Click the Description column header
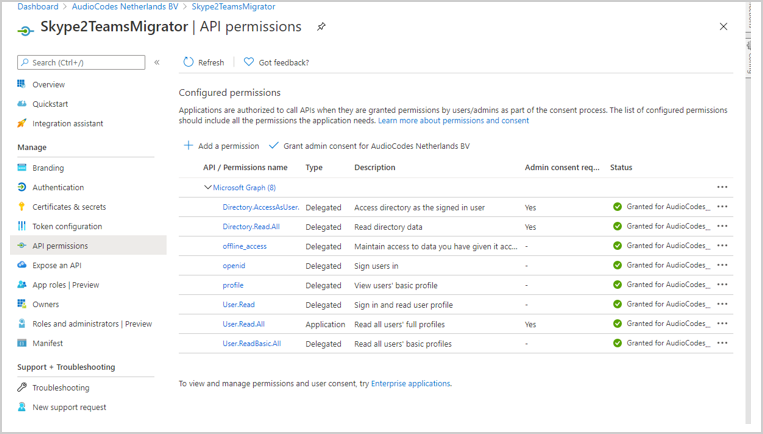The height and width of the screenshot is (434, 763). tap(375, 167)
